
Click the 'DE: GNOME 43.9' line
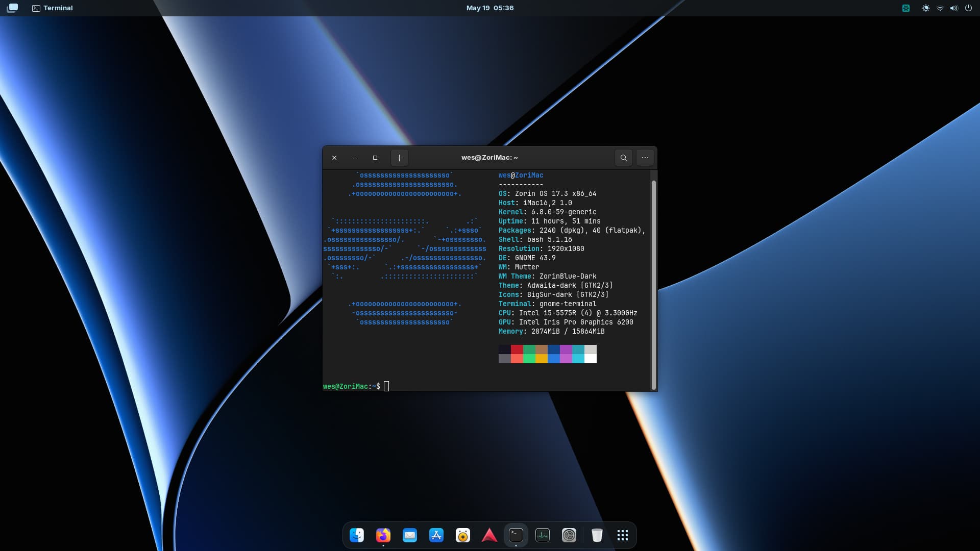(x=527, y=258)
